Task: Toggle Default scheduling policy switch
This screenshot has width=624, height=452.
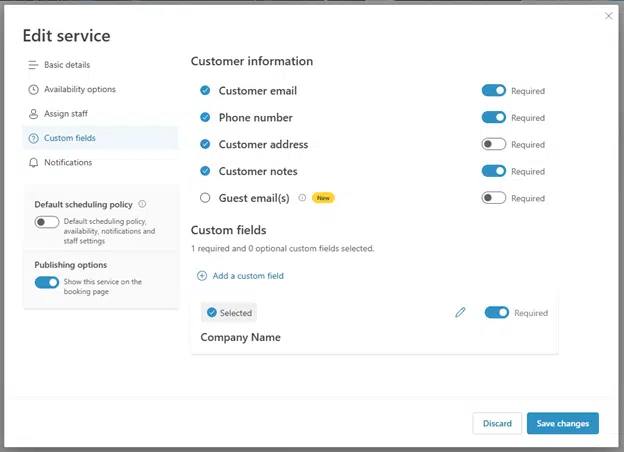Action: pyautogui.click(x=47, y=222)
